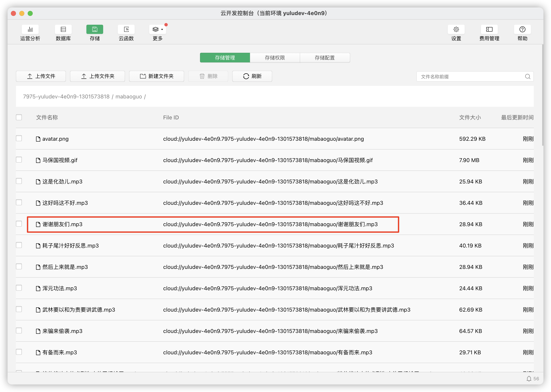Switch to 存储配置 tab
The height and width of the screenshot is (392, 551).
325,58
